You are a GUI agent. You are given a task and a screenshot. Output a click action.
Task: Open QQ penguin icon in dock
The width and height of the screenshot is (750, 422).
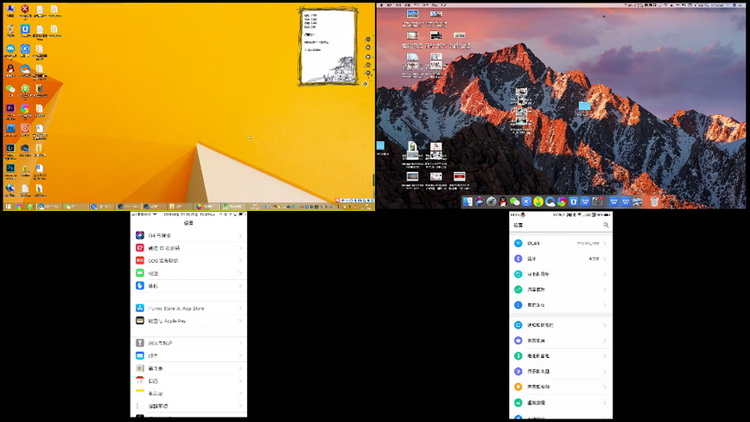coord(503,201)
